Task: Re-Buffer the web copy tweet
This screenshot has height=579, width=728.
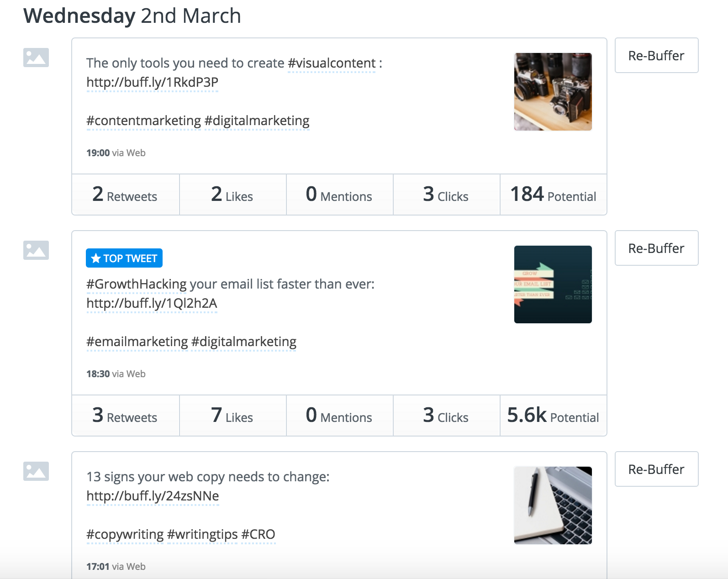Action: point(656,469)
